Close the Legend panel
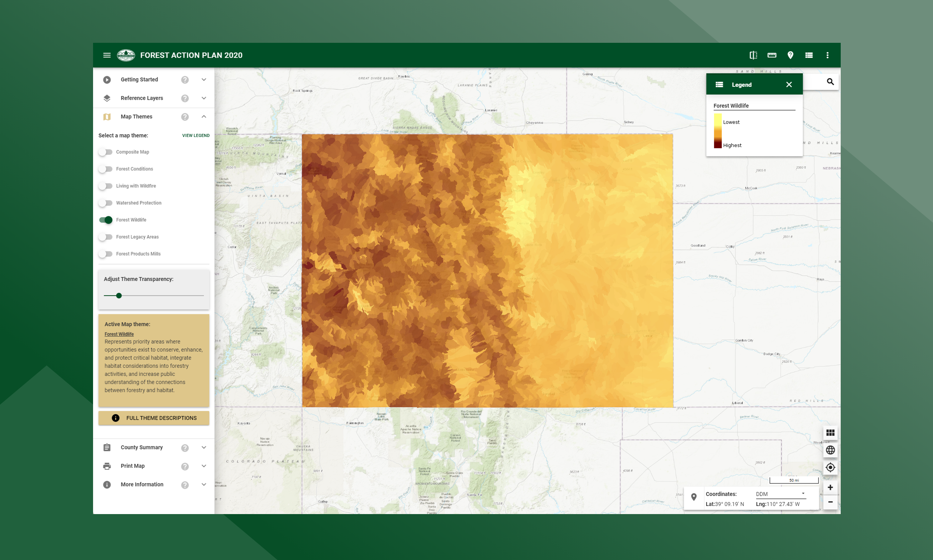Image resolution: width=933 pixels, height=560 pixels. click(x=789, y=84)
